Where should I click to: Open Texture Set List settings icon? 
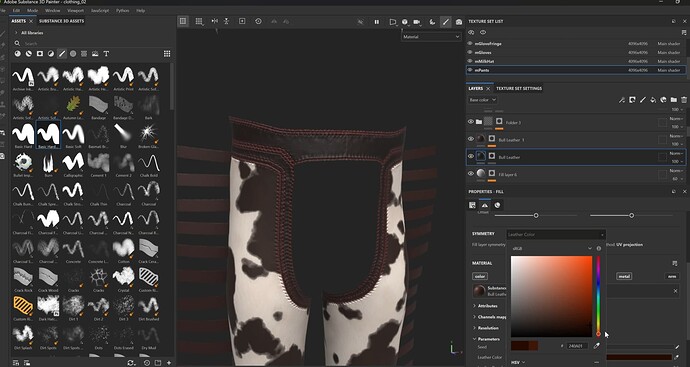[x=683, y=33]
